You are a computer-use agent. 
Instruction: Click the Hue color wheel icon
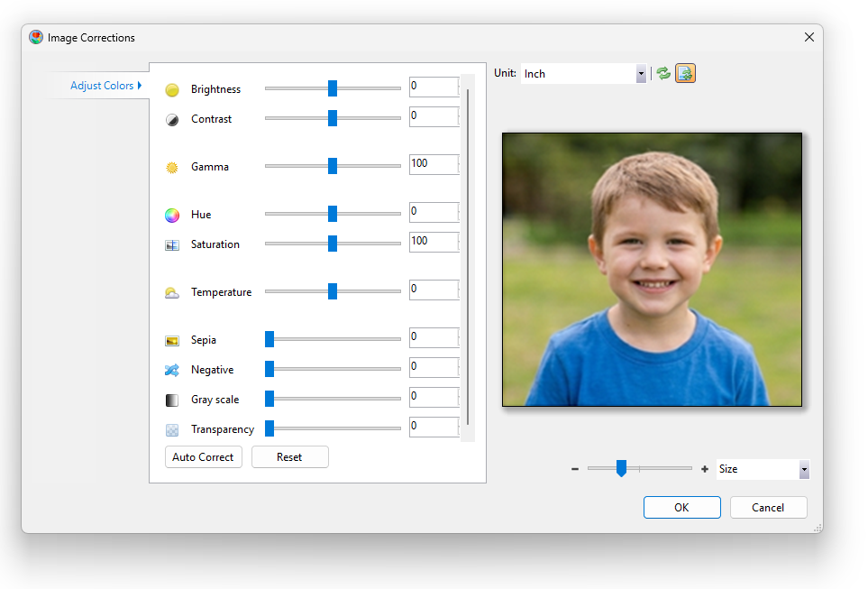coord(171,215)
